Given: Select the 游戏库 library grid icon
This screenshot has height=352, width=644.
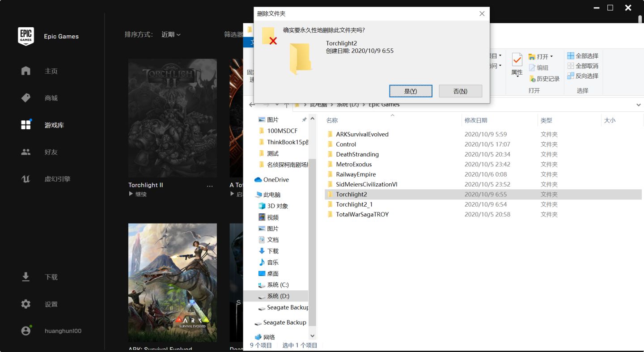Looking at the screenshot, I should pyautogui.click(x=26, y=125).
